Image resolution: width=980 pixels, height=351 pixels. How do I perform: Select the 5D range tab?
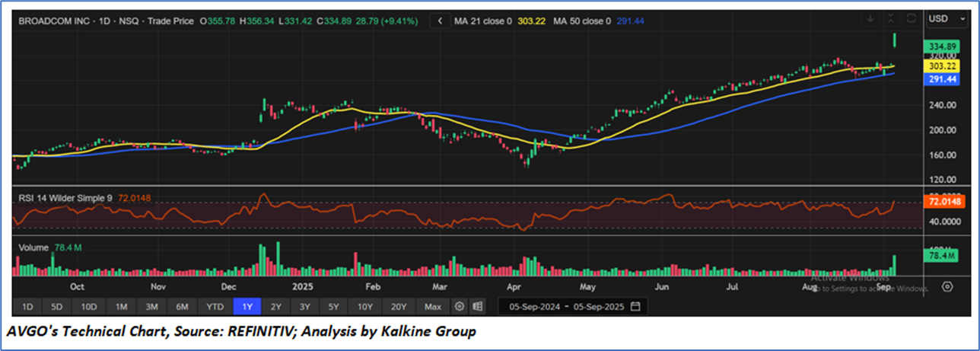point(56,306)
